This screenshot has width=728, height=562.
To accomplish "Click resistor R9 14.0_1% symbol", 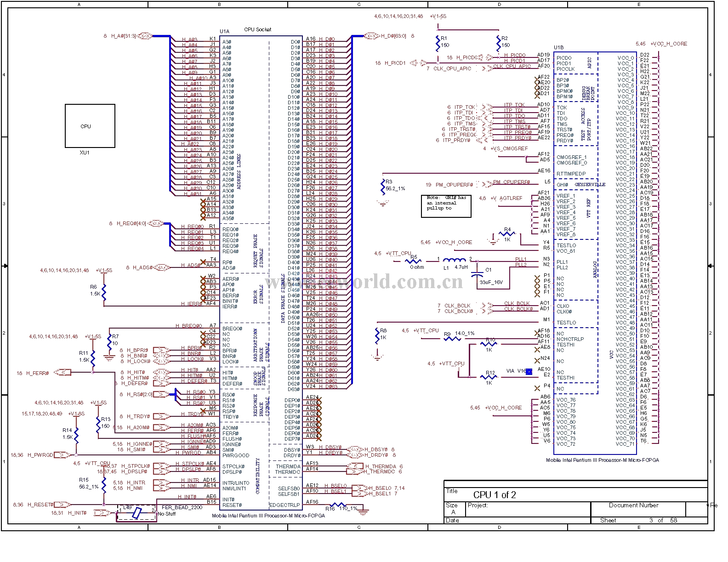I will (x=452, y=339).
